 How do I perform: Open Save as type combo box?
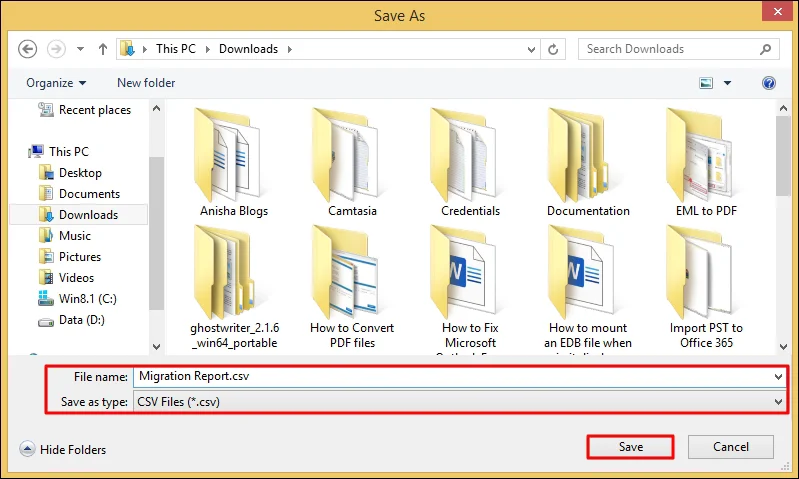click(x=459, y=402)
